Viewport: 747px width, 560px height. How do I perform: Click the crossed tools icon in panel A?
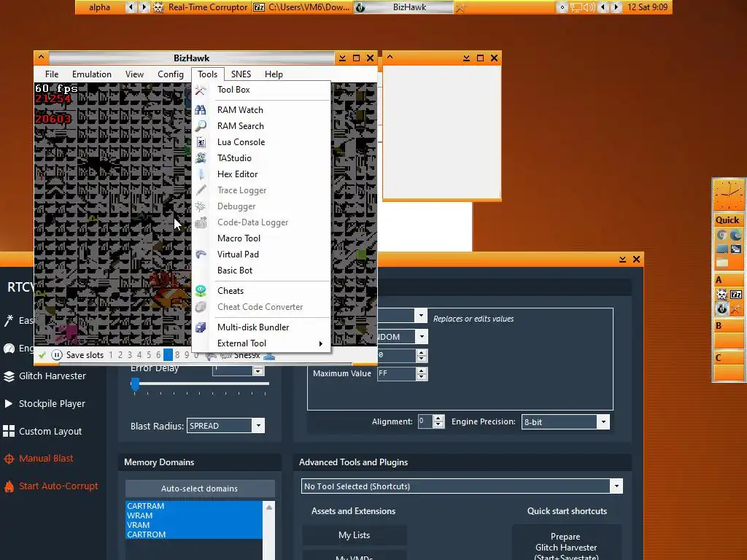click(x=736, y=308)
